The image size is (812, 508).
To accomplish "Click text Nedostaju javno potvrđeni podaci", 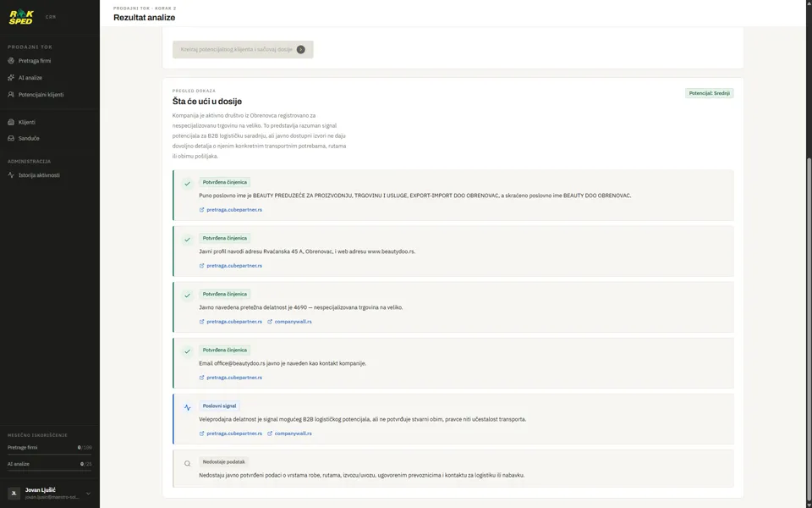I will pos(362,475).
